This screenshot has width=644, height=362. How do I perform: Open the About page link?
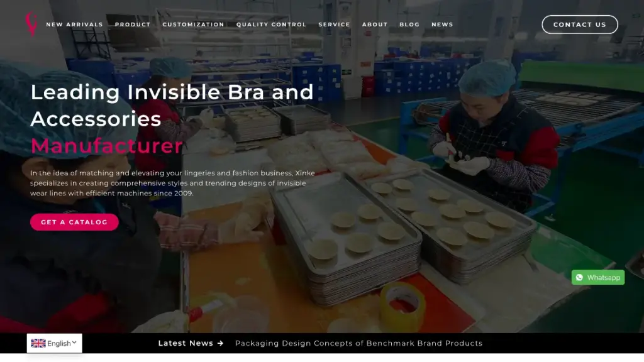375,25
